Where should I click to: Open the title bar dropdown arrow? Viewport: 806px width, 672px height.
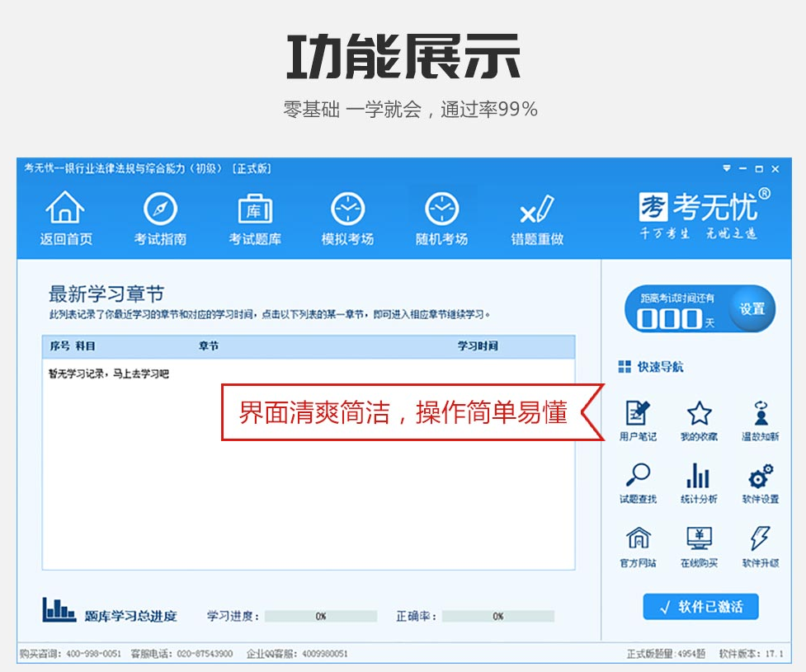[x=726, y=168]
